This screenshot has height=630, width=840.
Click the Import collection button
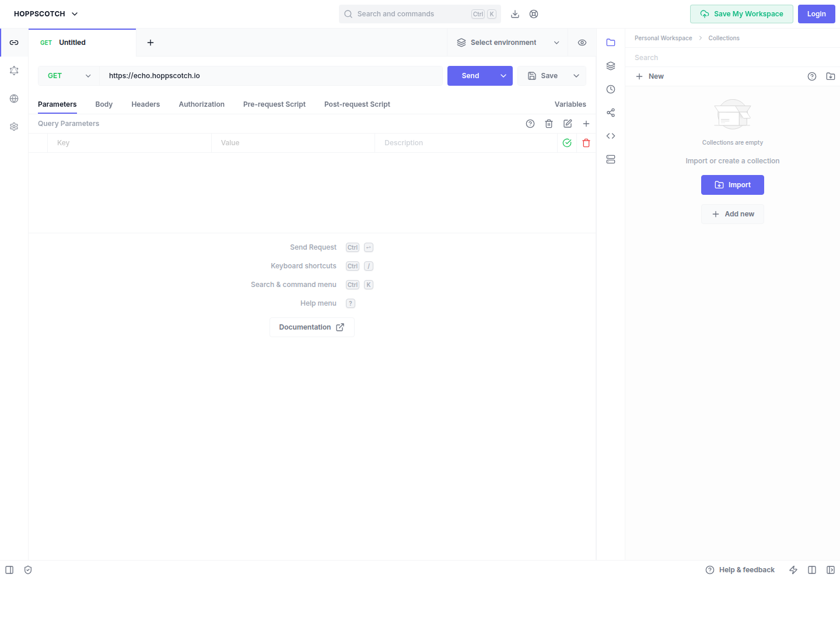pos(733,185)
